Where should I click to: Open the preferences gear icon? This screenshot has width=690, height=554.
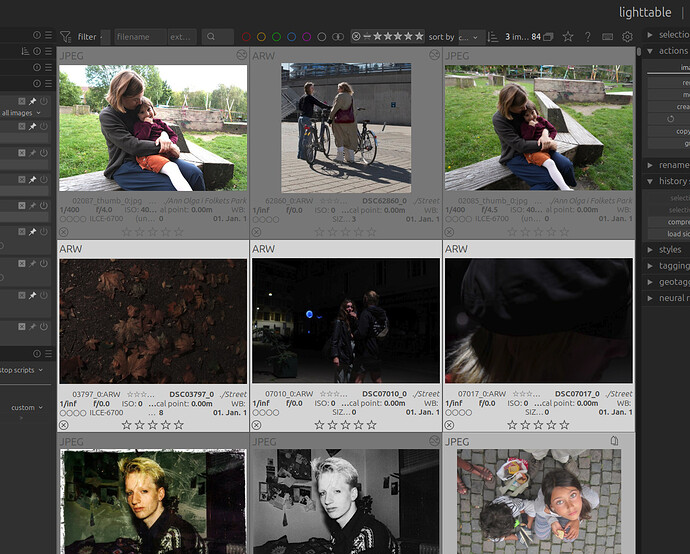click(x=627, y=37)
